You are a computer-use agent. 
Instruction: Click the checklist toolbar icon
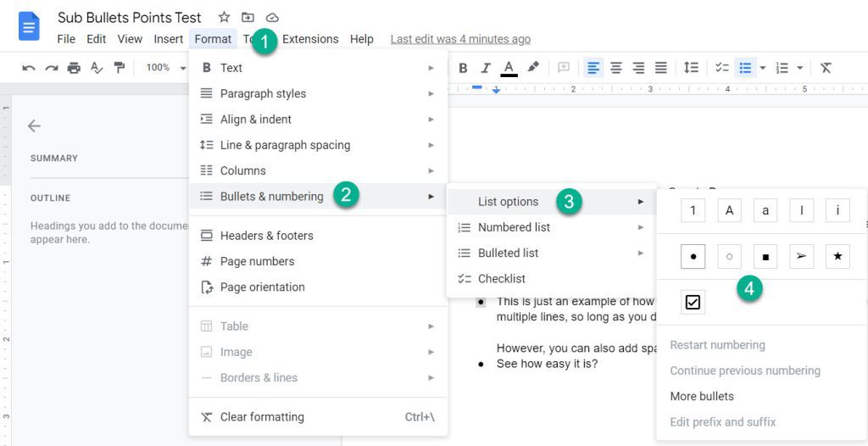click(x=722, y=68)
